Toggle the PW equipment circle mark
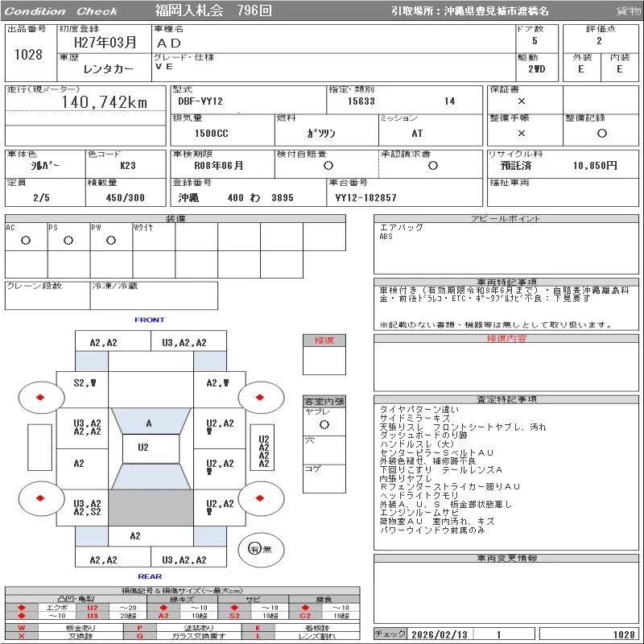The height and width of the screenshot is (644, 644). [x=111, y=240]
